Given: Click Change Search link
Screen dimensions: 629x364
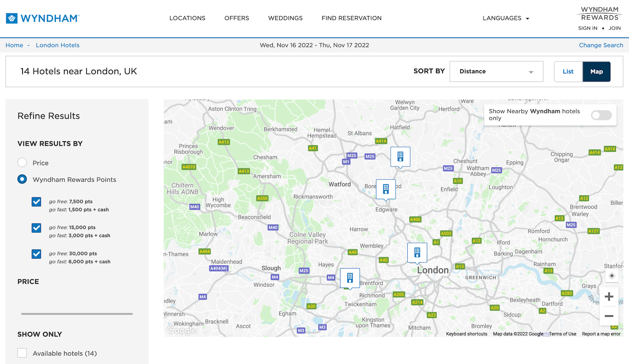Looking at the screenshot, I should 601,45.
